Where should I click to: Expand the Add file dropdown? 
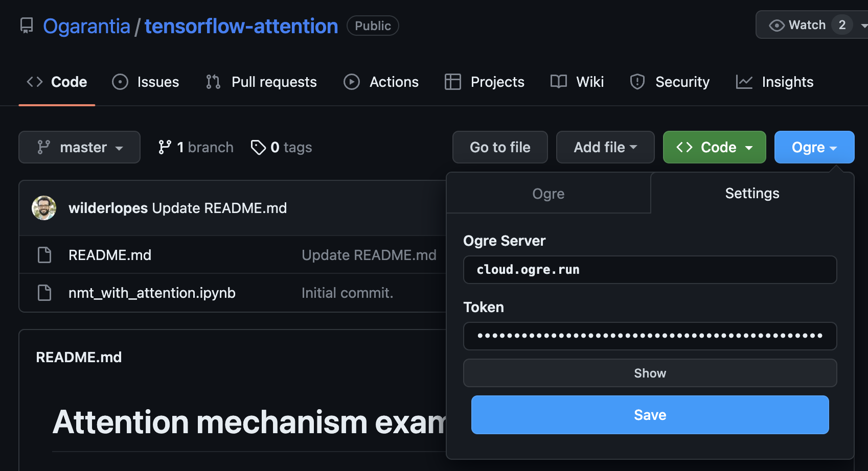coord(605,147)
